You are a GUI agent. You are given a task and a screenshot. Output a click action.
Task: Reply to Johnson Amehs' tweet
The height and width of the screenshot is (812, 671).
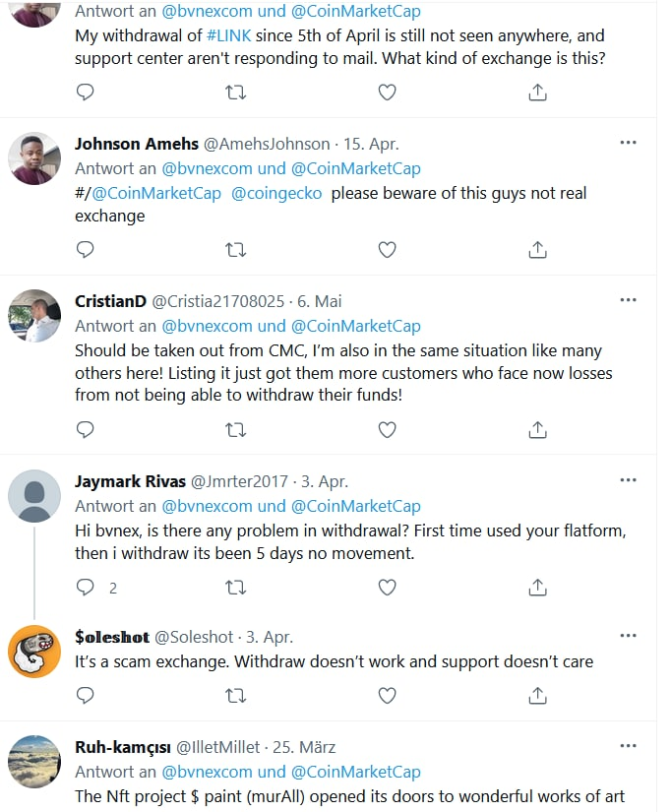click(x=86, y=250)
